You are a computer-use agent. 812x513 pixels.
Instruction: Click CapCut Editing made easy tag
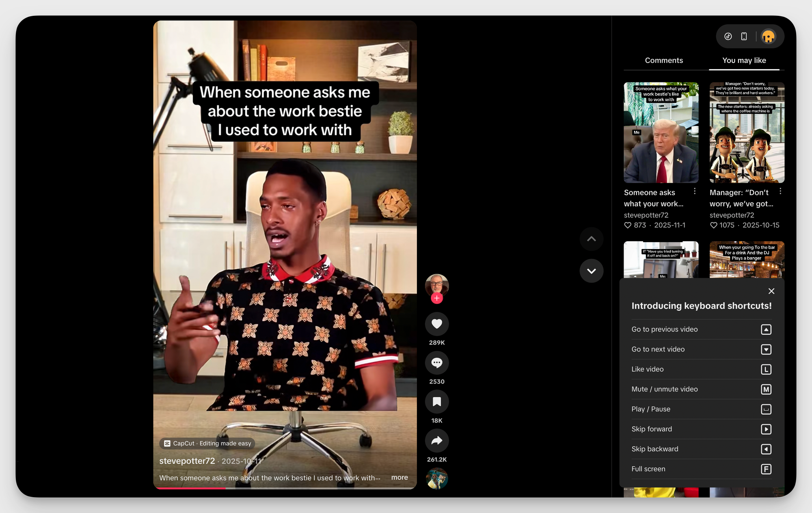point(207,444)
